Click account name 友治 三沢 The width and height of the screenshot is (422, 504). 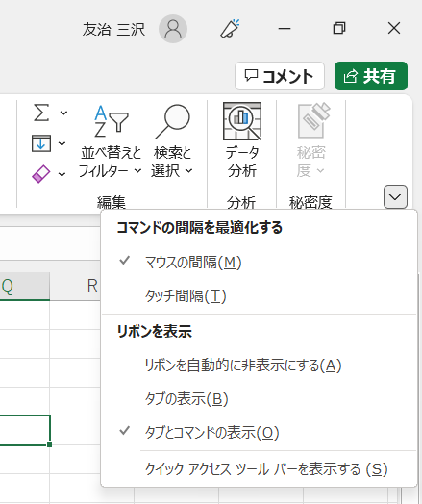[113, 29]
